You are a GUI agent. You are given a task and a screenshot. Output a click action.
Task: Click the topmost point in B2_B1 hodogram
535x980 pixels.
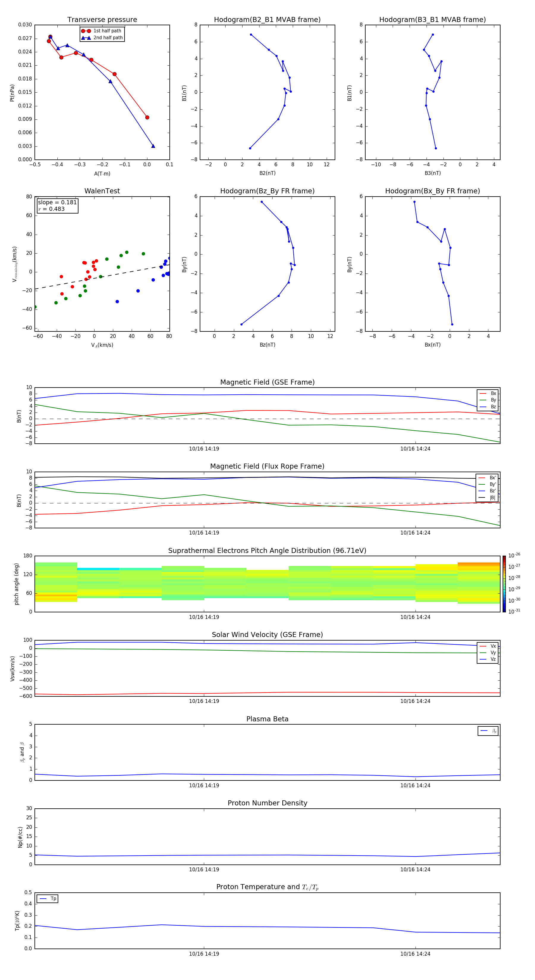tap(251, 35)
